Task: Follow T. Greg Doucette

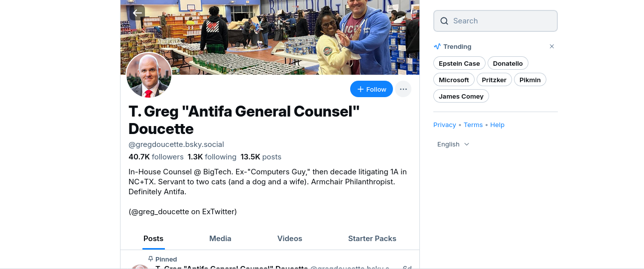Action: [372, 89]
